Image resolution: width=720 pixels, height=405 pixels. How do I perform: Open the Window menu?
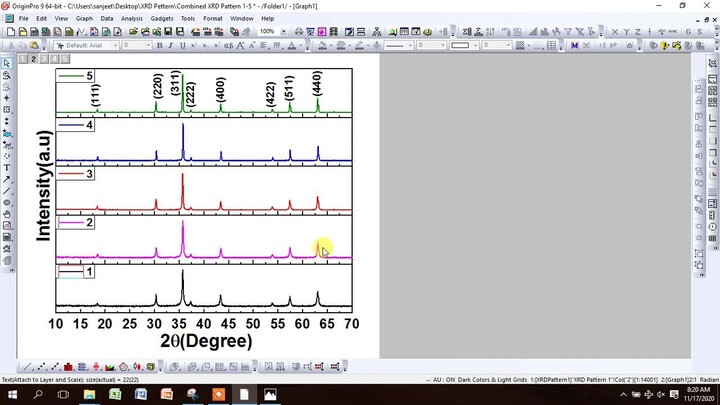tap(242, 18)
